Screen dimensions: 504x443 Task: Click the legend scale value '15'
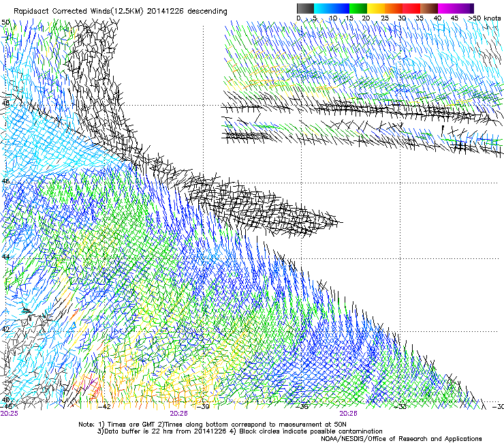[x=349, y=18]
